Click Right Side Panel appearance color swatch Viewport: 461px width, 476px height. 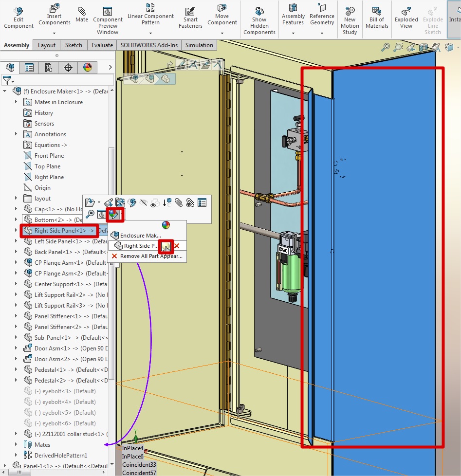click(166, 246)
